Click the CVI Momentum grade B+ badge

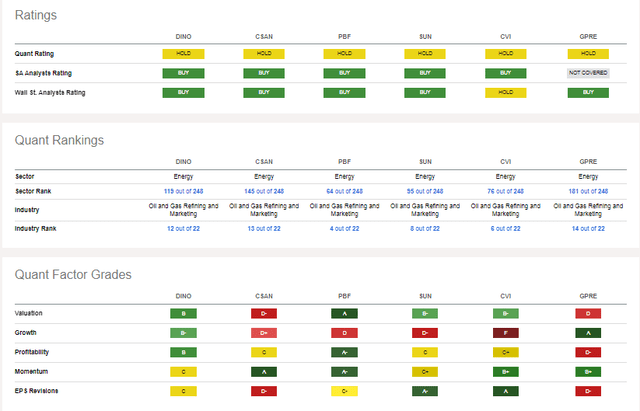click(x=506, y=372)
